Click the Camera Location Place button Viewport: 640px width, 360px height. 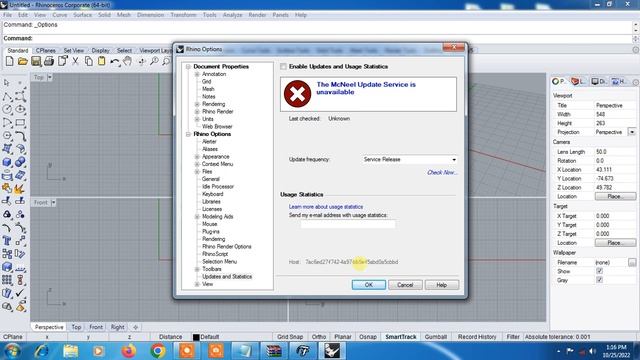click(x=615, y=196)
